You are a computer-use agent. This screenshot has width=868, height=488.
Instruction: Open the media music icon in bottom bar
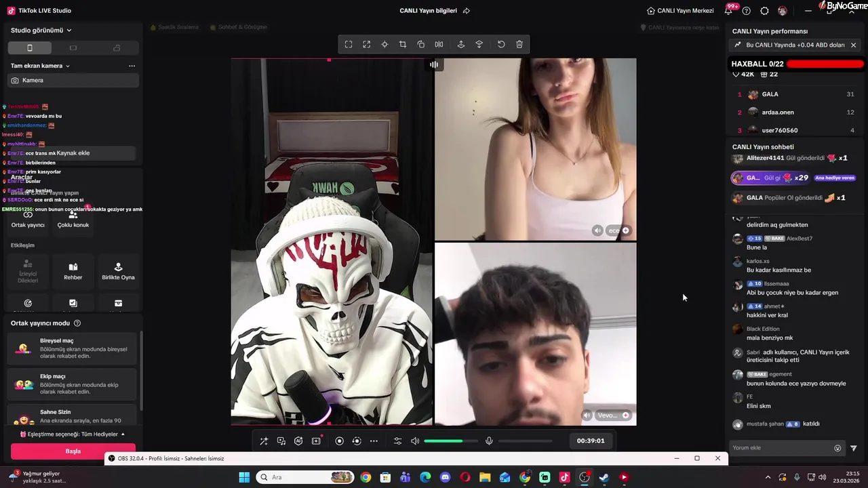281,441
